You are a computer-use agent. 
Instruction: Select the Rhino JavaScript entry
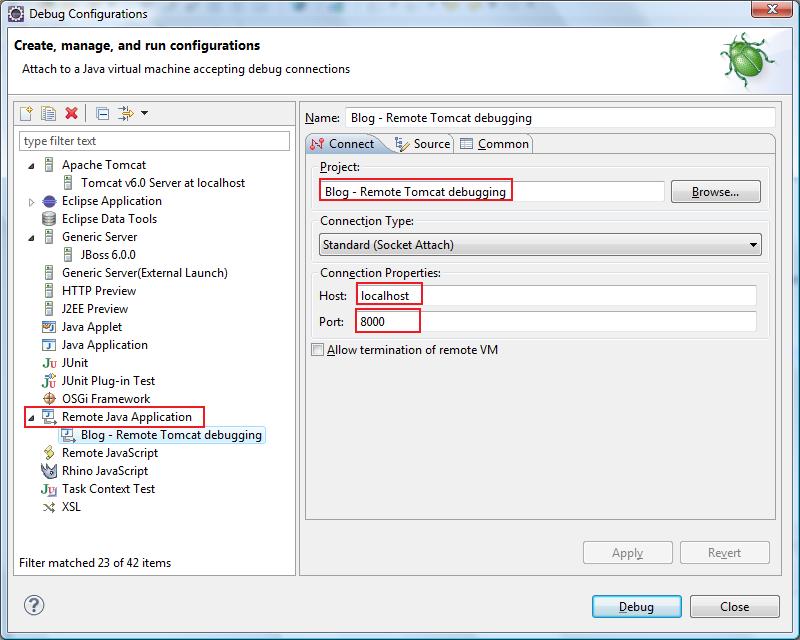point(105,471)
